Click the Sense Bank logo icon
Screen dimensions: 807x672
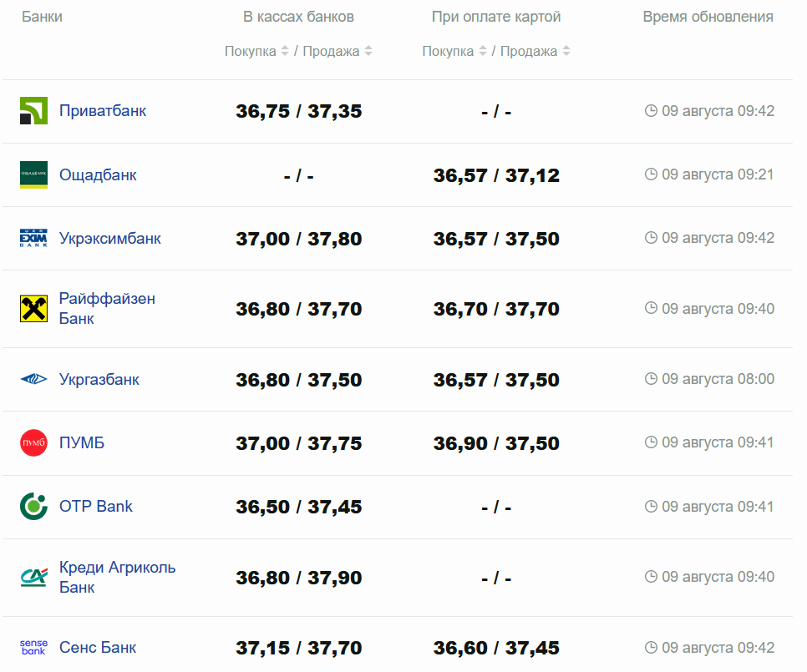click(x=33, y=648)
